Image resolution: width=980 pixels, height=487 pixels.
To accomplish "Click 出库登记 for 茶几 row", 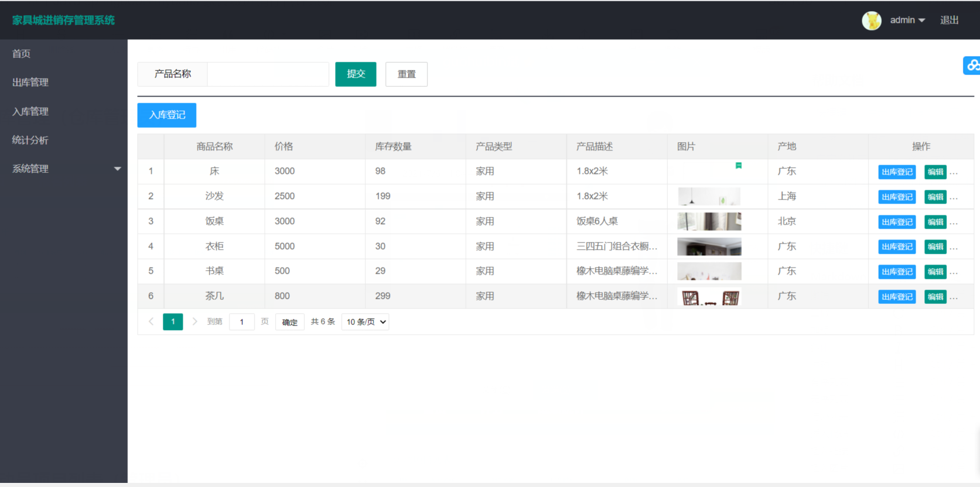I will click(897, 297).
